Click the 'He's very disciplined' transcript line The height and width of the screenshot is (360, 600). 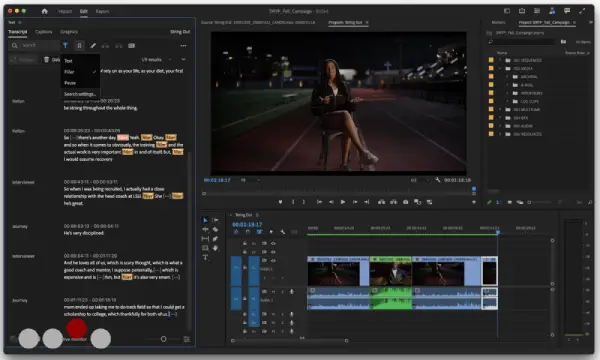[x=83, y=233]
